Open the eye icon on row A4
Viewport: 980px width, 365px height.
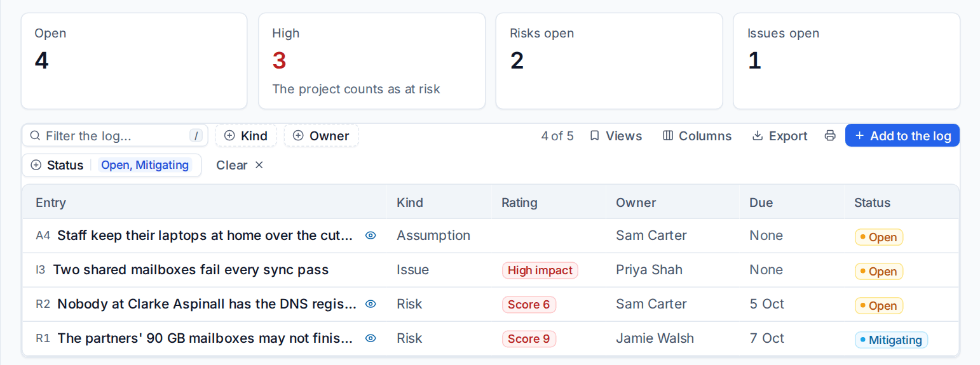[371, 236]
